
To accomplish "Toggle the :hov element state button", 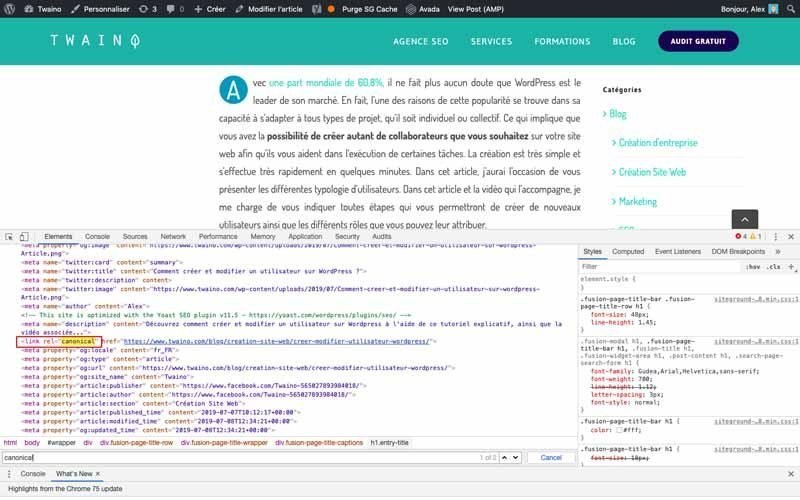I will click(753, 267).
